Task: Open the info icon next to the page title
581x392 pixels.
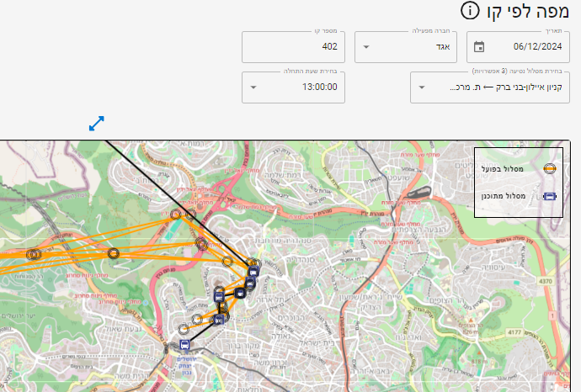Action: [x=470, y=10]
